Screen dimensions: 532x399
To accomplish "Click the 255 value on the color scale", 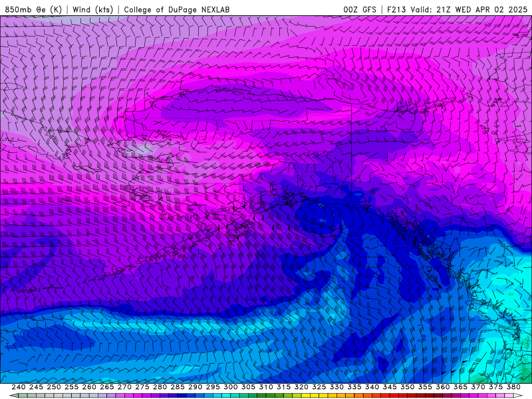I will coord(72,387).
